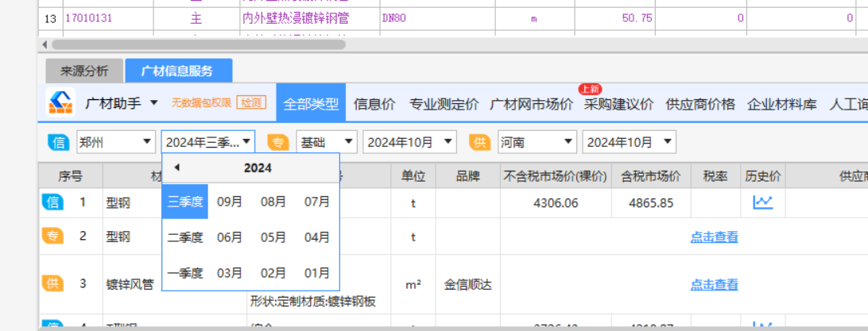
Task: Click the 检测 button
Action: click(x=251, y=102)
